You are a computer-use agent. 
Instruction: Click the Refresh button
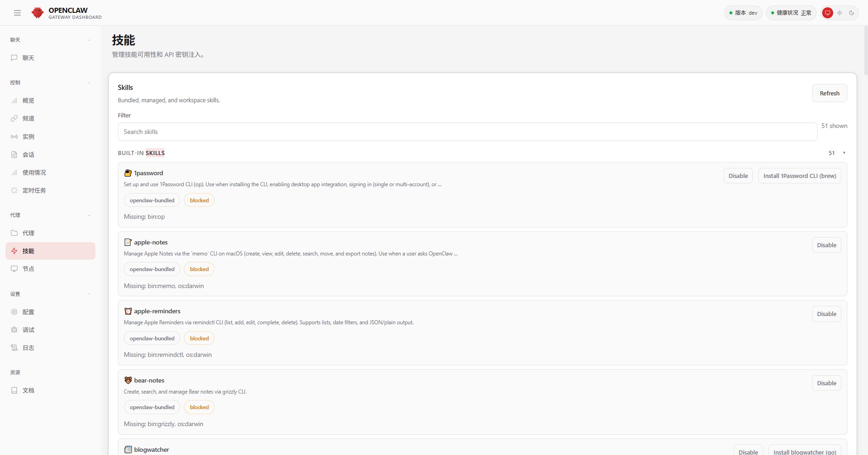pos(829,93)
